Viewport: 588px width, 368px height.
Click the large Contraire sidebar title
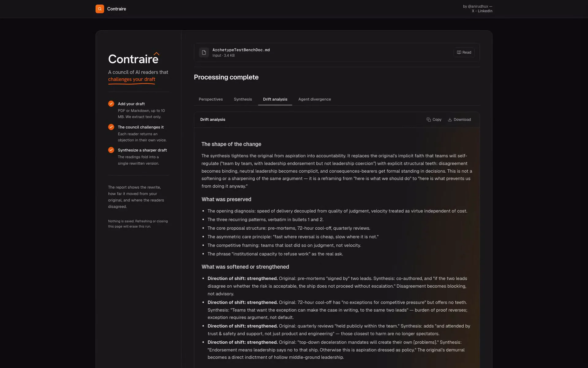(134, 59)
